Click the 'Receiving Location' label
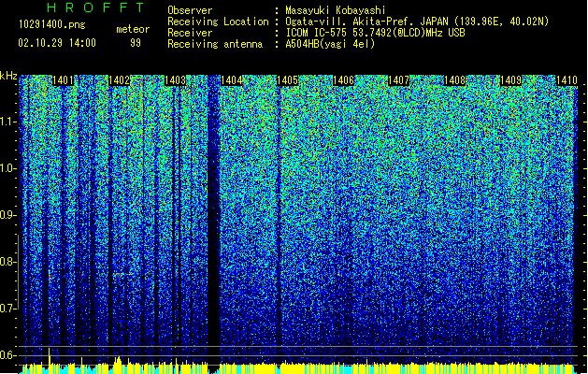The image size is (588, 374). pos(218,22)
